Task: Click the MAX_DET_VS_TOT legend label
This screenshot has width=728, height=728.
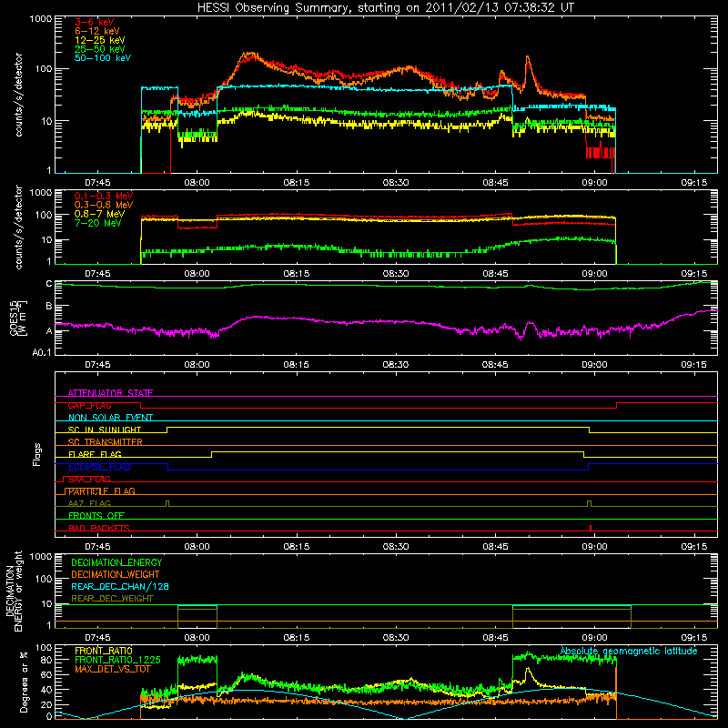Action: coord(115,669)
